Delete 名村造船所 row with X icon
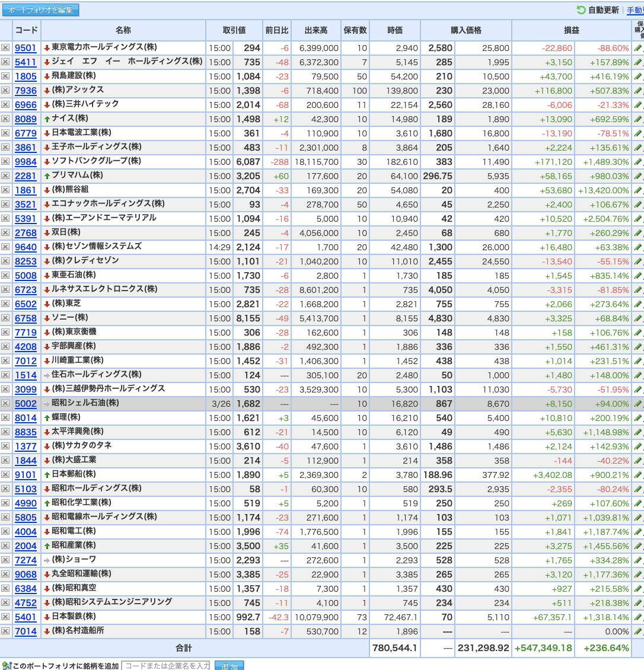 tap(5, 631)
